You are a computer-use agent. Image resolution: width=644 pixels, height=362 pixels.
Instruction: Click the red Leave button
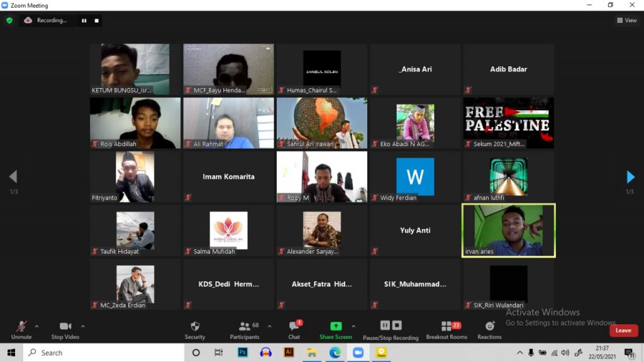tap(623, 331)
